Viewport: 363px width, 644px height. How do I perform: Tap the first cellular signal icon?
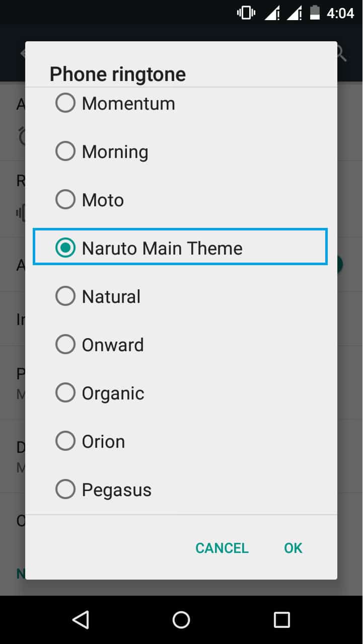(x=272, y=13)
